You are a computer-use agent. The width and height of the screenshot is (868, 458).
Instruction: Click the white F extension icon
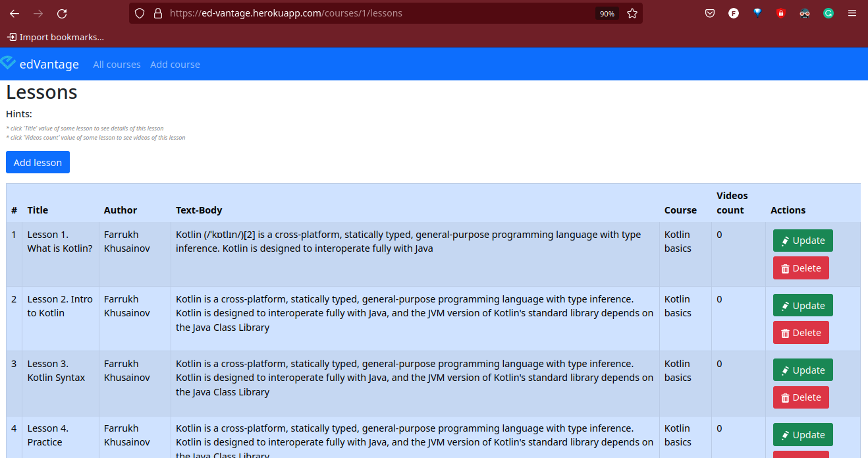pyautogui.click(x=734, y=13)
